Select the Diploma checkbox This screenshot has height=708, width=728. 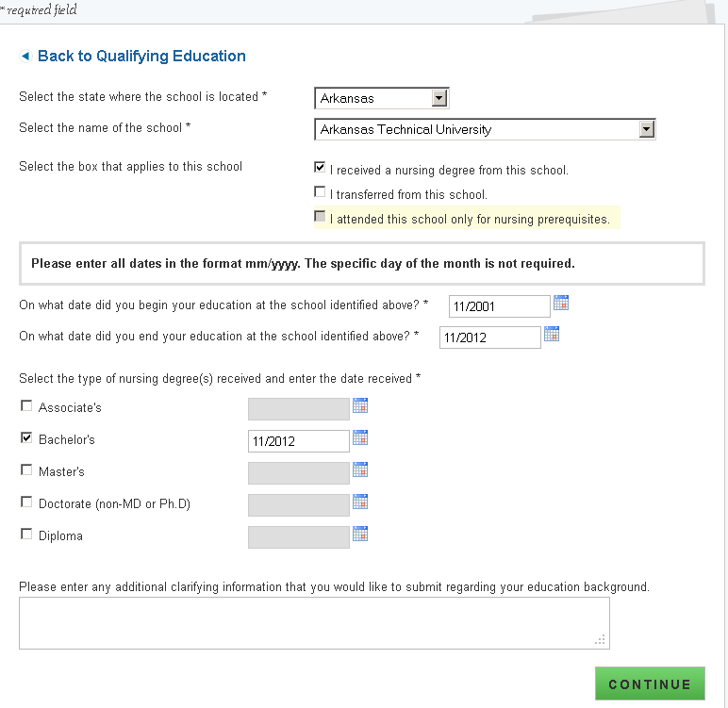point(26,535)
